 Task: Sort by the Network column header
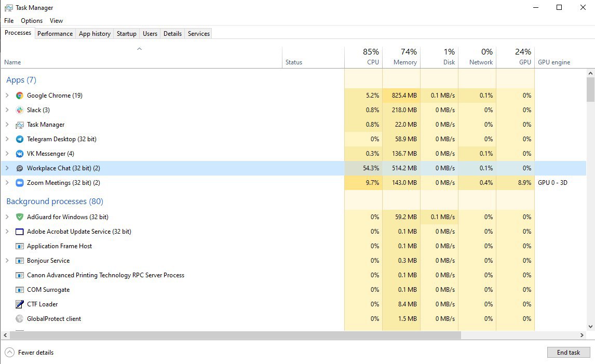(477, 57)
